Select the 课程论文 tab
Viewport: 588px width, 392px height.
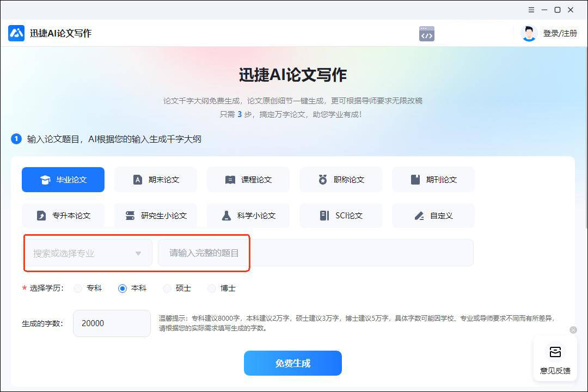tap(248, 180)
